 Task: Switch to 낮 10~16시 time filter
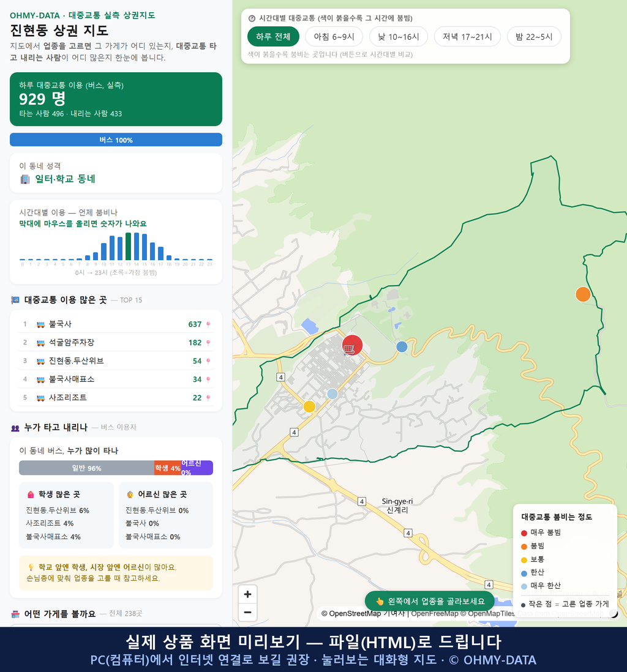(x=399, y=37)
